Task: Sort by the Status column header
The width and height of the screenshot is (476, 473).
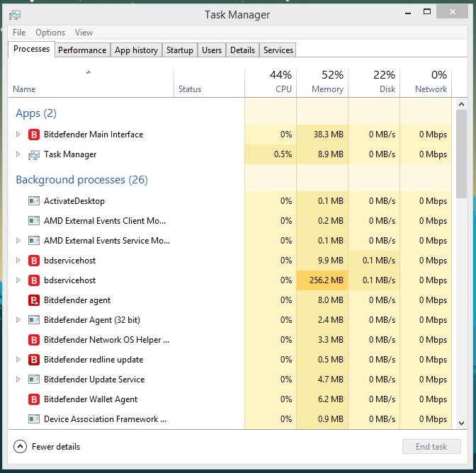Action: click(x=209, y=83)
